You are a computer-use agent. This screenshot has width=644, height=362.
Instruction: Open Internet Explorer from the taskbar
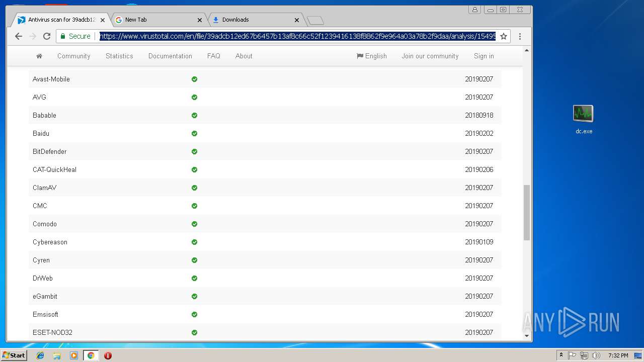click(x=40, y=355)
